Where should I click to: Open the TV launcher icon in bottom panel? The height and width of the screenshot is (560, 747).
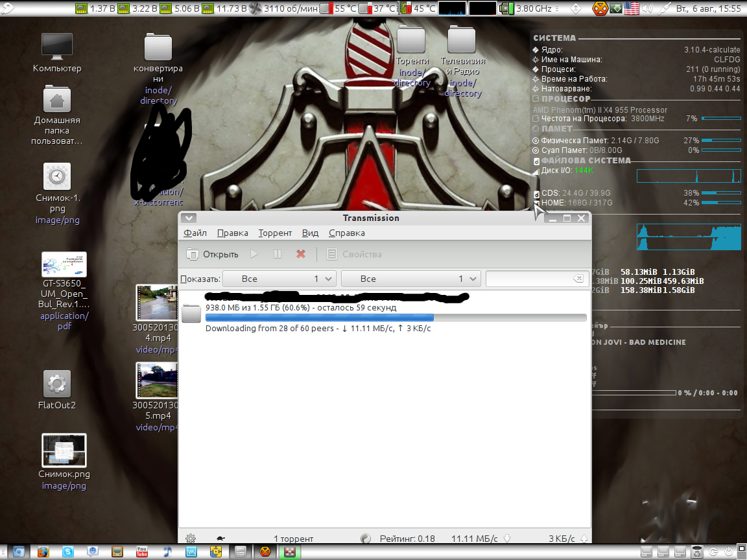pos(117,552)
